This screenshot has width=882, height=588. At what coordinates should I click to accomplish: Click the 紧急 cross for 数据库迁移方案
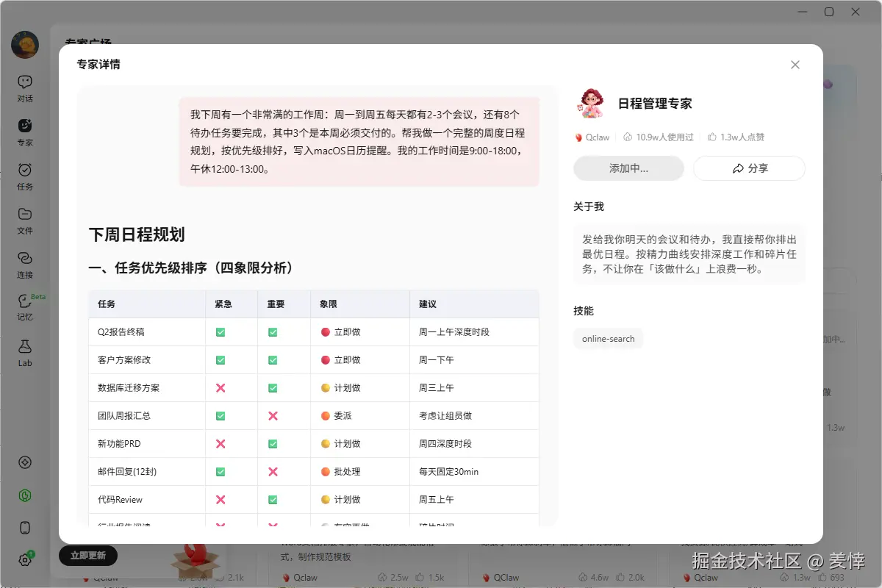tap(220, 388)
